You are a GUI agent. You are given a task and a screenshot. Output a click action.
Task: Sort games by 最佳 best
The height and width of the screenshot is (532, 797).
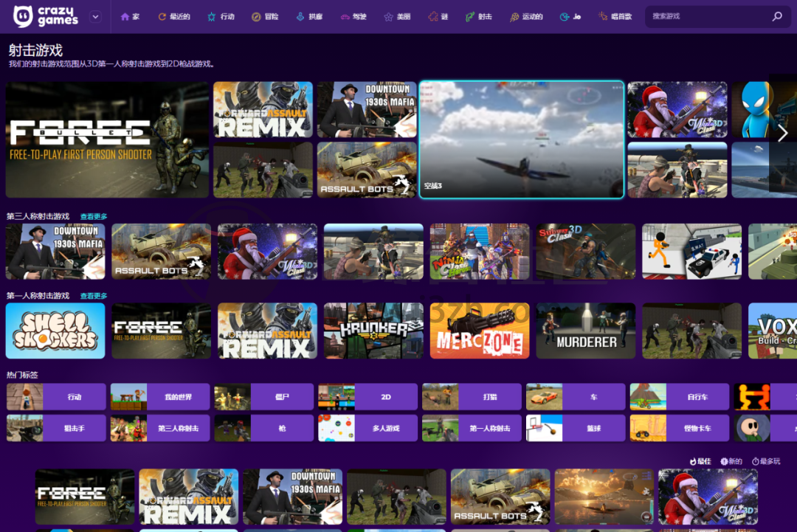click(x=700, y=461)
